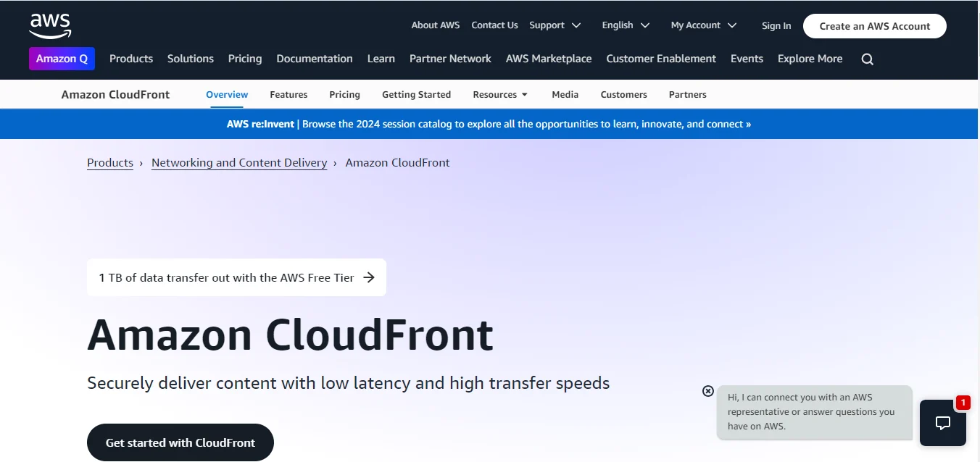Select the Partners tab
The width and height of the screenshot is (980, 462).
click(688, 94)
